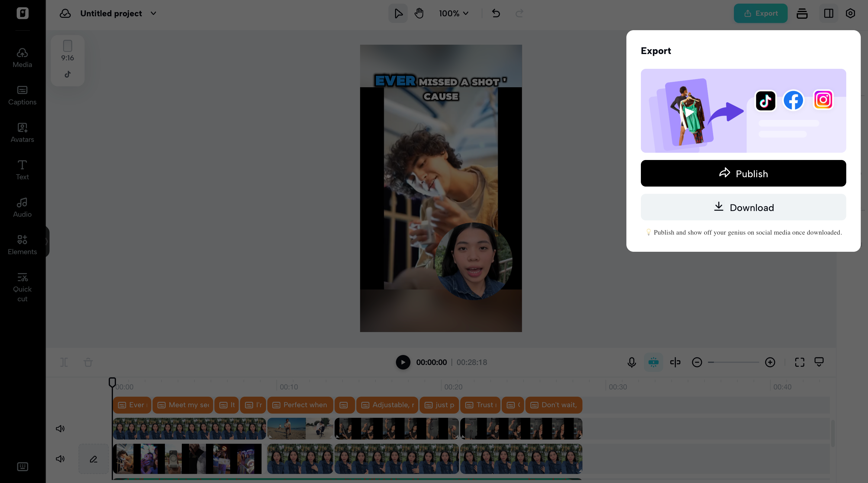Open the Media panel
This screenshot has width=868, height=483.
(x=22, y=57)
